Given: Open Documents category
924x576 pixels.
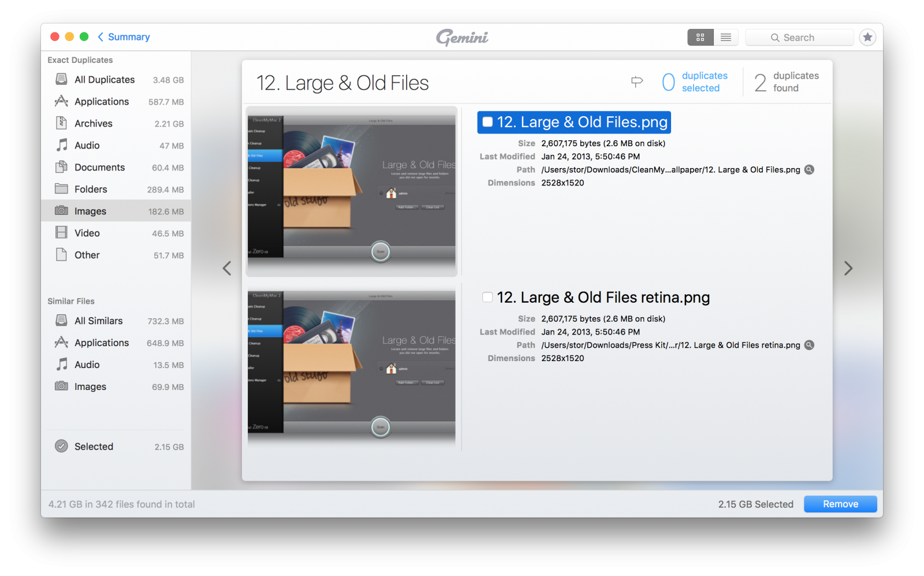Looking at the screenshot, I should click(x=116, y=168).
